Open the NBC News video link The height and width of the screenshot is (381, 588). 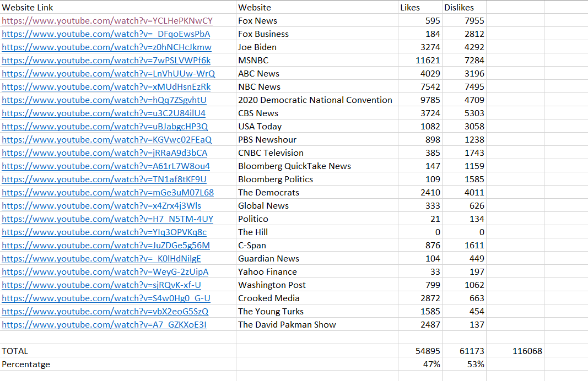pos(106,87)
